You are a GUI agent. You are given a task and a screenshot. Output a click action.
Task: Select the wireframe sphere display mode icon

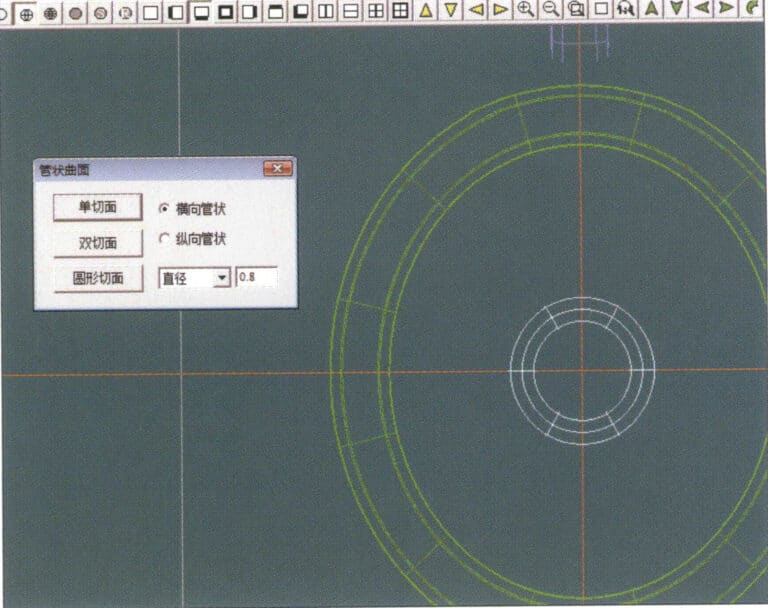tap(26, 13)
